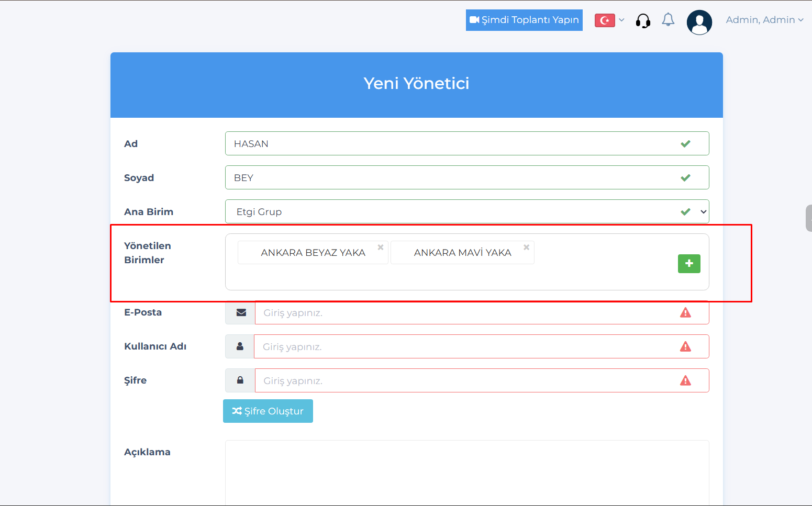Expand the Admin, Admin user menu
Viewport: 812px width, 506px height.
click(764, 20)
